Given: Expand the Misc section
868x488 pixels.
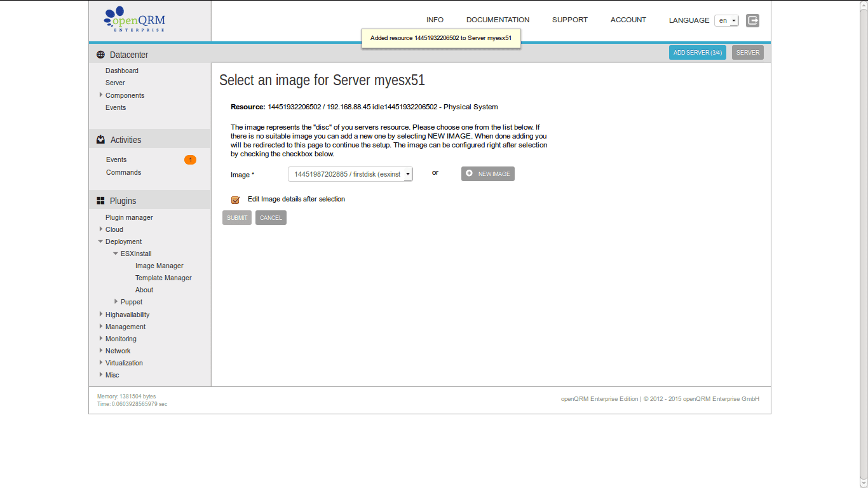Looking at the screenshot, I should pos(101,375).
